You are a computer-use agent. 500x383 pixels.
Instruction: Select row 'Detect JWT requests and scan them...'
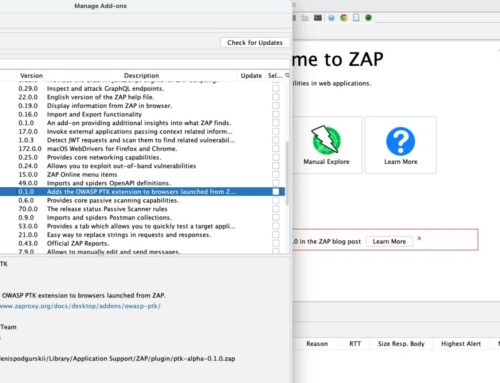coord(142,140)
